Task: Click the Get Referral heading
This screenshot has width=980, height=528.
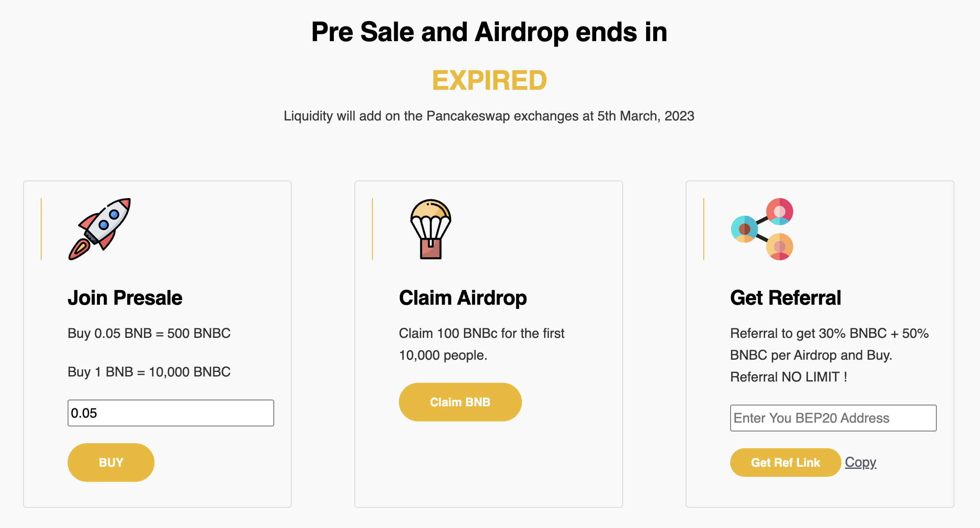Action: (x=786, y=298)
